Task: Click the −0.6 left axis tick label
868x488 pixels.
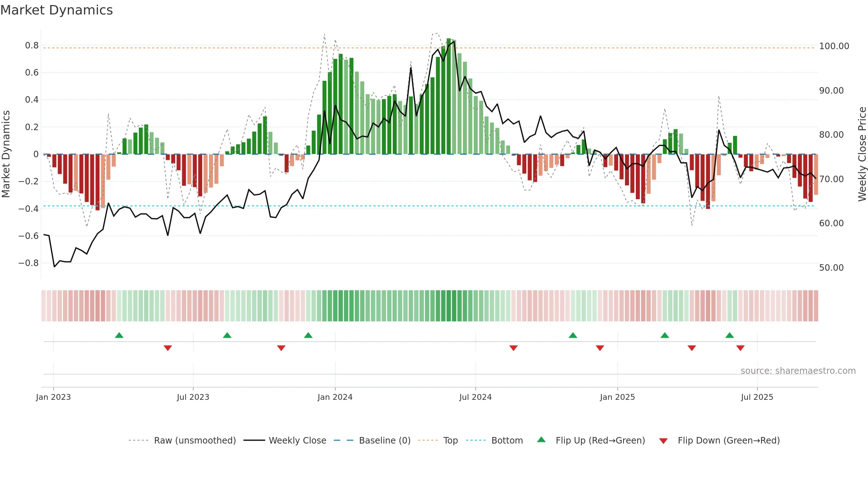Action: (29, 236)
